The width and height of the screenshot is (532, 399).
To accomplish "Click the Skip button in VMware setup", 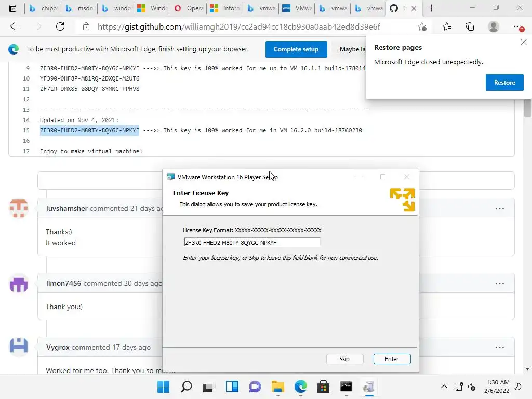I will click(344, 359).
